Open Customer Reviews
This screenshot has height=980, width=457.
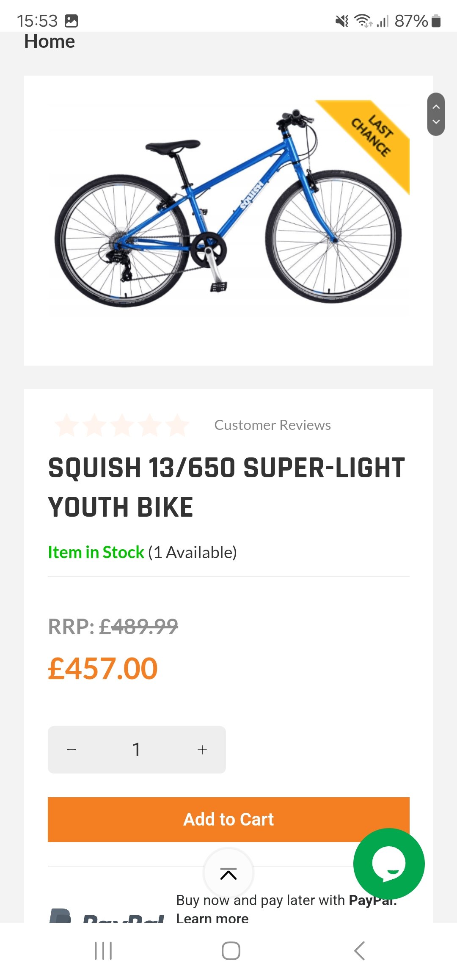[272, 425]
